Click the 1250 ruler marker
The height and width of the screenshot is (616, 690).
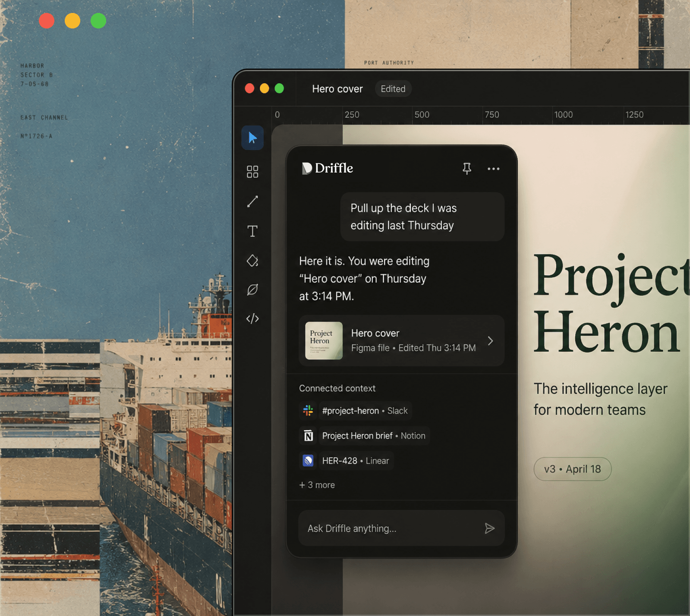click(x=634, y=115)
